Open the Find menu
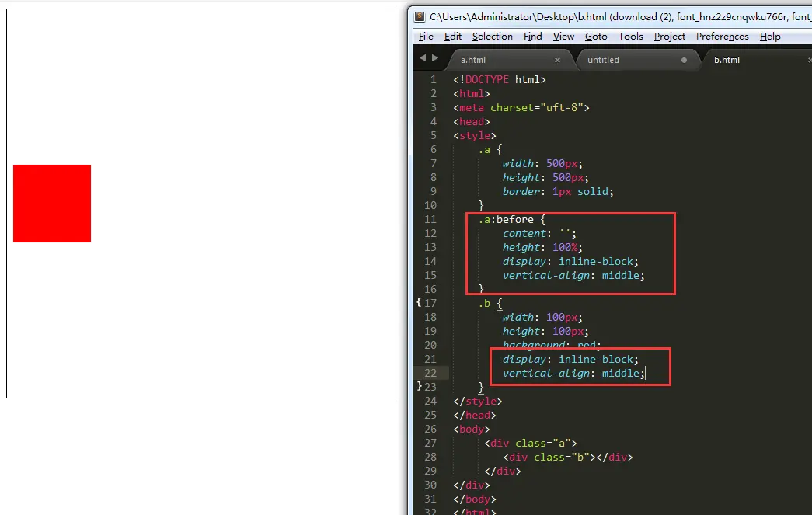The height and width of the screenshot is (515, 812). coord(532,37)
